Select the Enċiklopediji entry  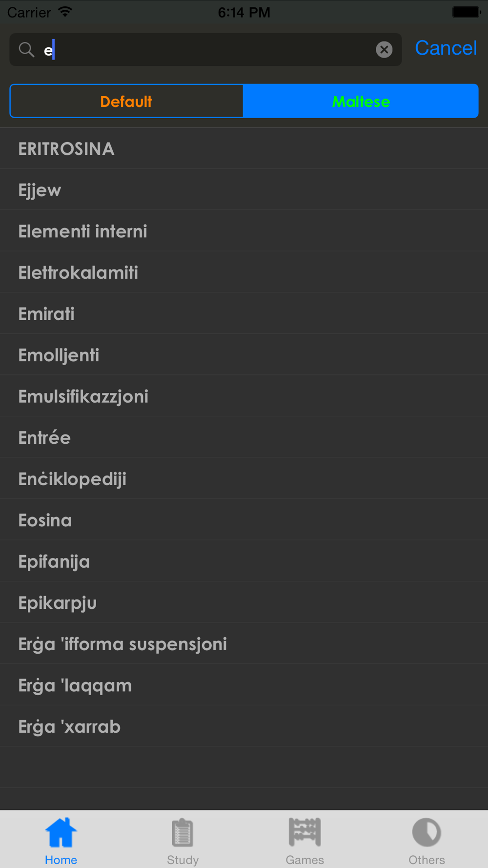244,478
